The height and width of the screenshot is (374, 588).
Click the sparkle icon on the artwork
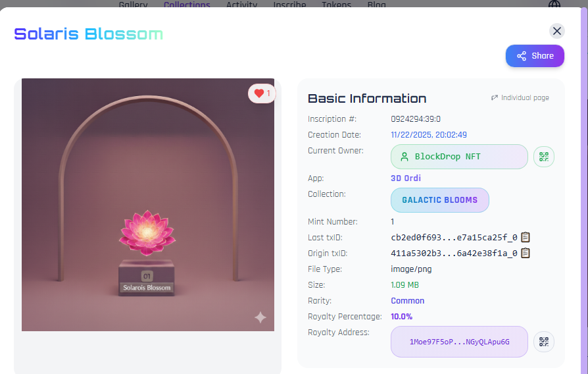coord(260,317)
